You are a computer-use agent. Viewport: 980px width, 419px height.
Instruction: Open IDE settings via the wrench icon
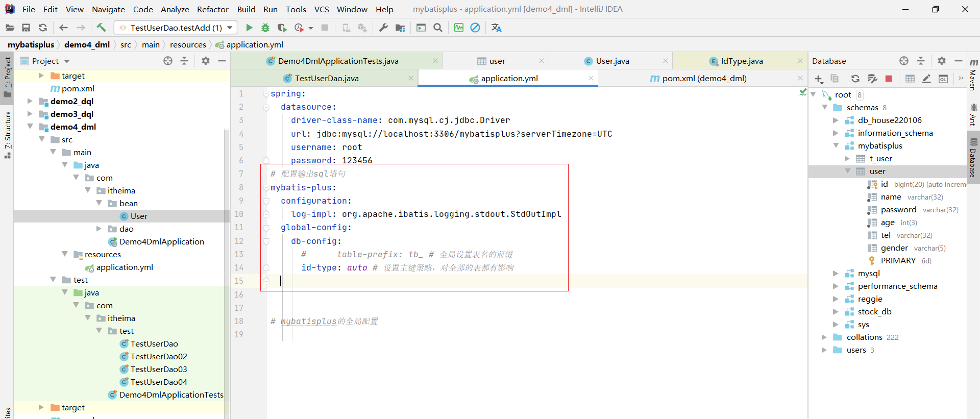tap(383, 28)
